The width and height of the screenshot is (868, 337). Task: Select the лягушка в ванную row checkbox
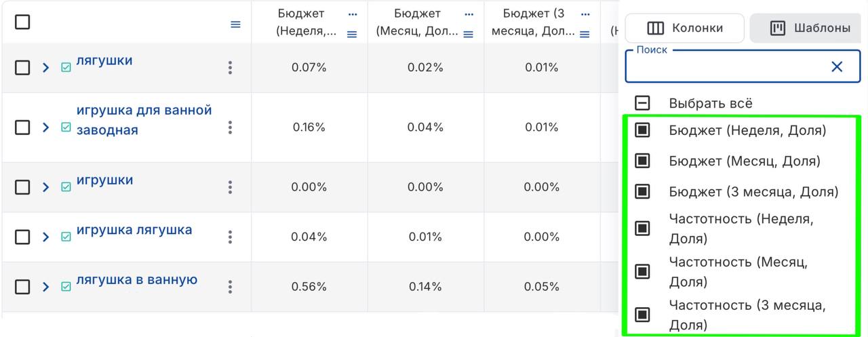point(22,287)
